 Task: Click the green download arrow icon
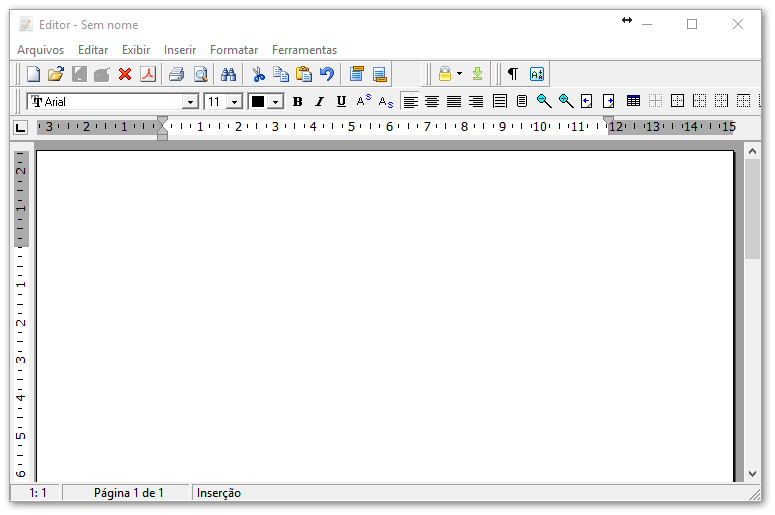[477, 74]
